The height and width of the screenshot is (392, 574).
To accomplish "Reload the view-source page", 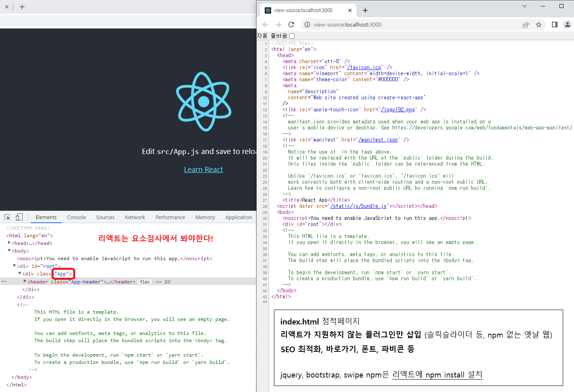I will (x=291, y=25).
